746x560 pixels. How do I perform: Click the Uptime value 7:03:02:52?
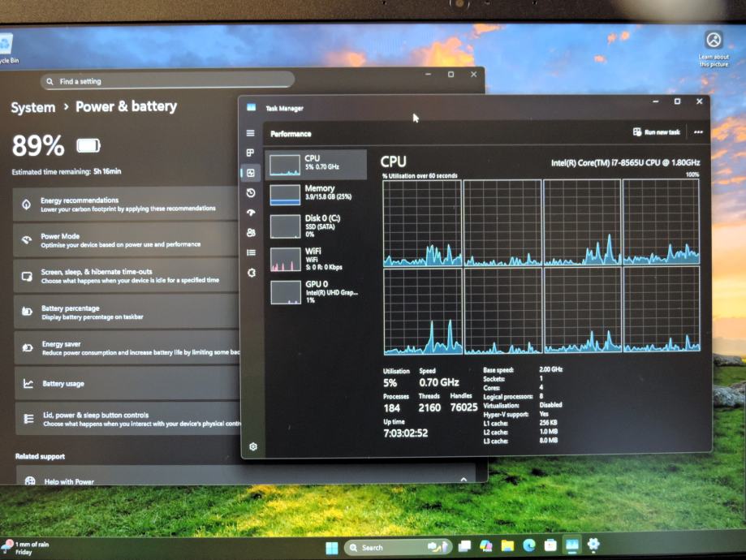pyautogui.click(x=405, y=433)
